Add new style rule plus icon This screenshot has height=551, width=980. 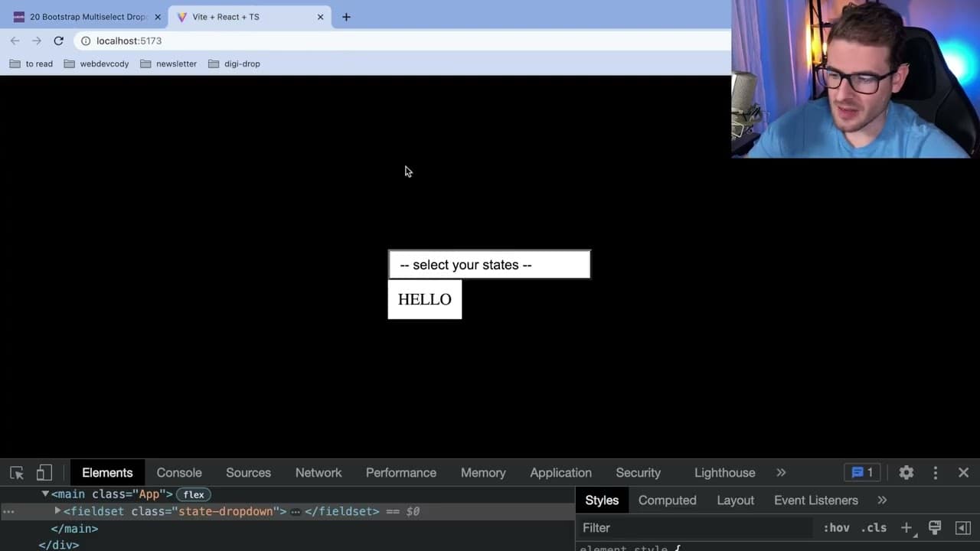906,527
